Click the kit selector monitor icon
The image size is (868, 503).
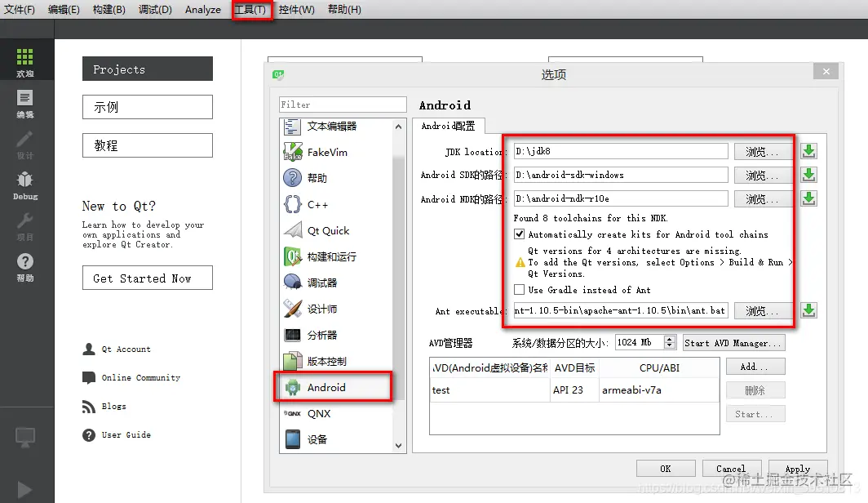click(25, 438)
